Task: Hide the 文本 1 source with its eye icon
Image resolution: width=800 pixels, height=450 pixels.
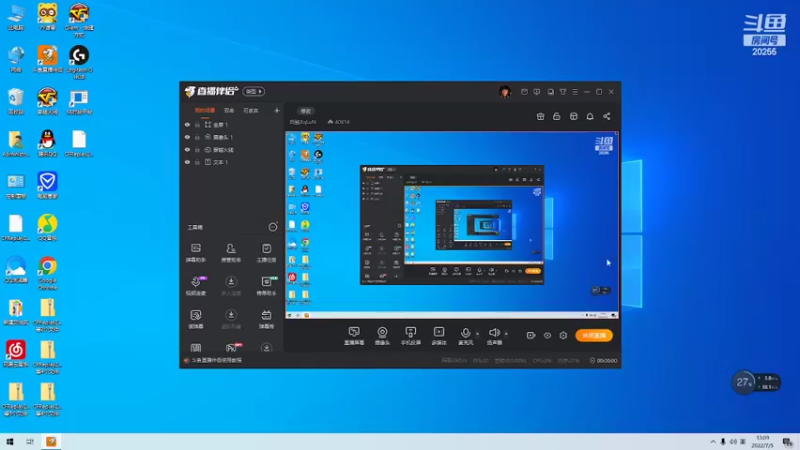Action: (187, 162)
